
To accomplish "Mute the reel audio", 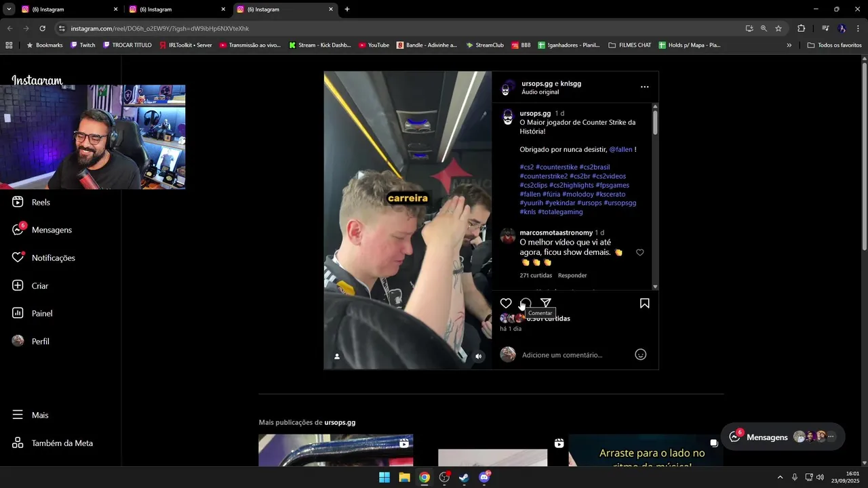I will tap(479, 356).
